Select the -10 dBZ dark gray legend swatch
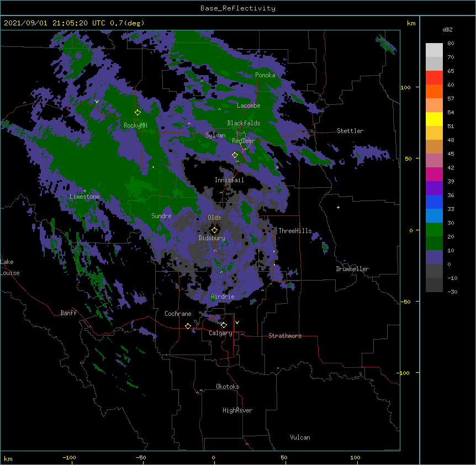This screenshot has height=465, width=476. [x=434, y=285]
